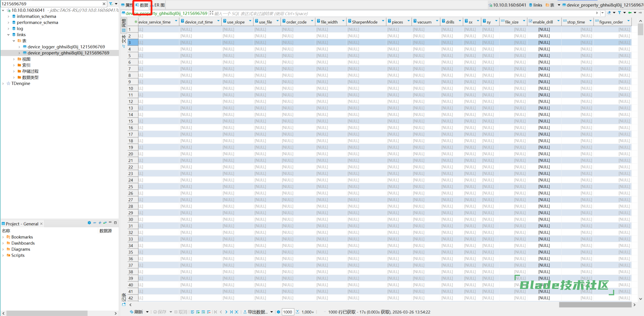Open the file_size column filter dropdown
Screen dimensions: 644x316
[524, 21]
